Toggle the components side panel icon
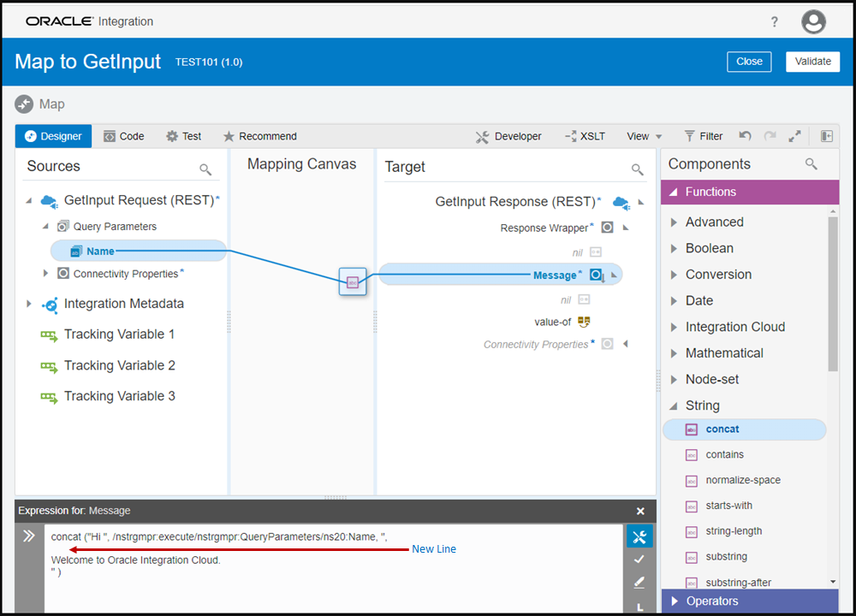This screenshot has width=856, height=616. tap(827, 136)
